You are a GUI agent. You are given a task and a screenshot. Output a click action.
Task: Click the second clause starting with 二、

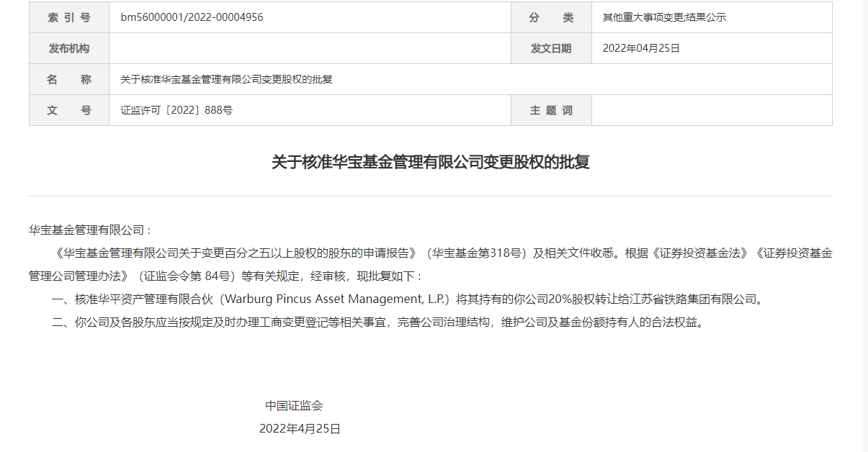[376, 322]
